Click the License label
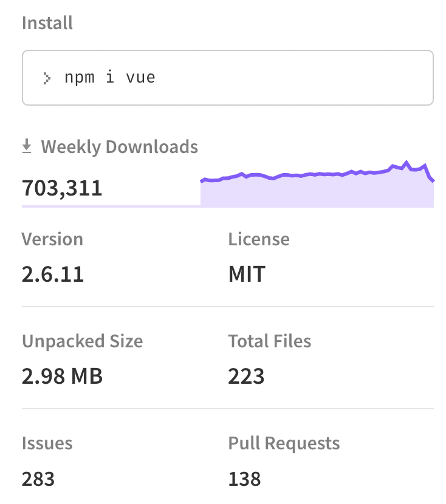Image resolution: width=446 pixels, height=504 pixels. 259,239
